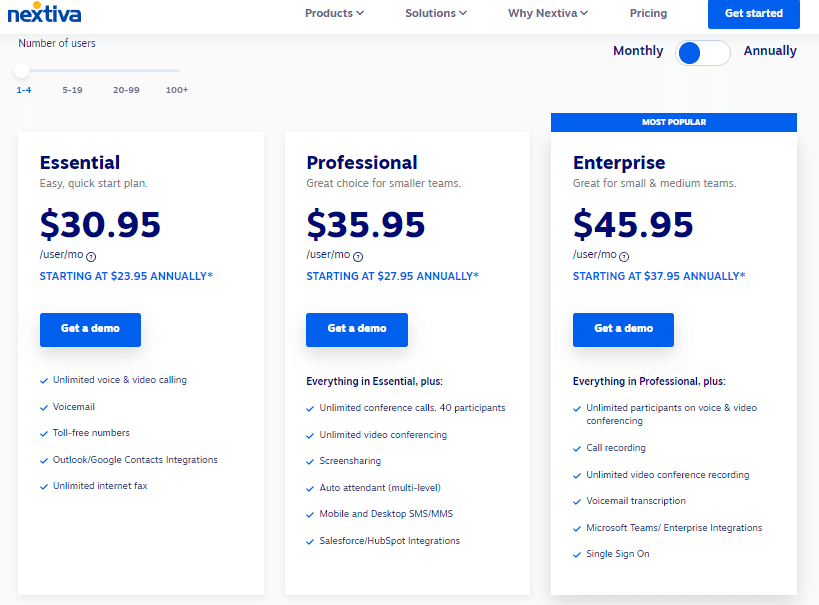Expand the Why Nextiva menu

(x=547, y=14)
